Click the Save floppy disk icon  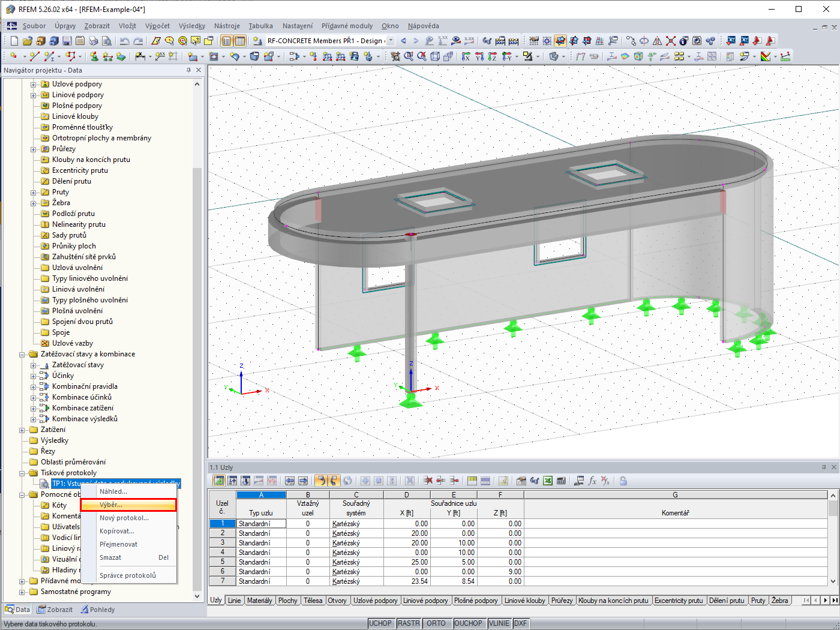(x=67, y=41)
